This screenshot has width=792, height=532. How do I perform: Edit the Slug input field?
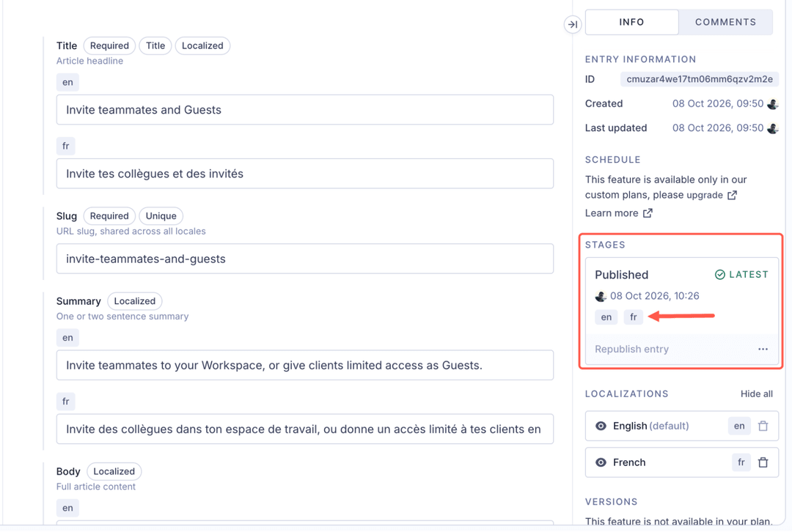pos(304,259)
